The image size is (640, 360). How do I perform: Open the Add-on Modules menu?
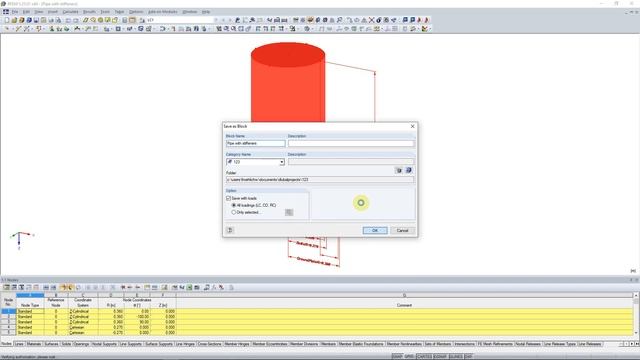tap(162, 12)
